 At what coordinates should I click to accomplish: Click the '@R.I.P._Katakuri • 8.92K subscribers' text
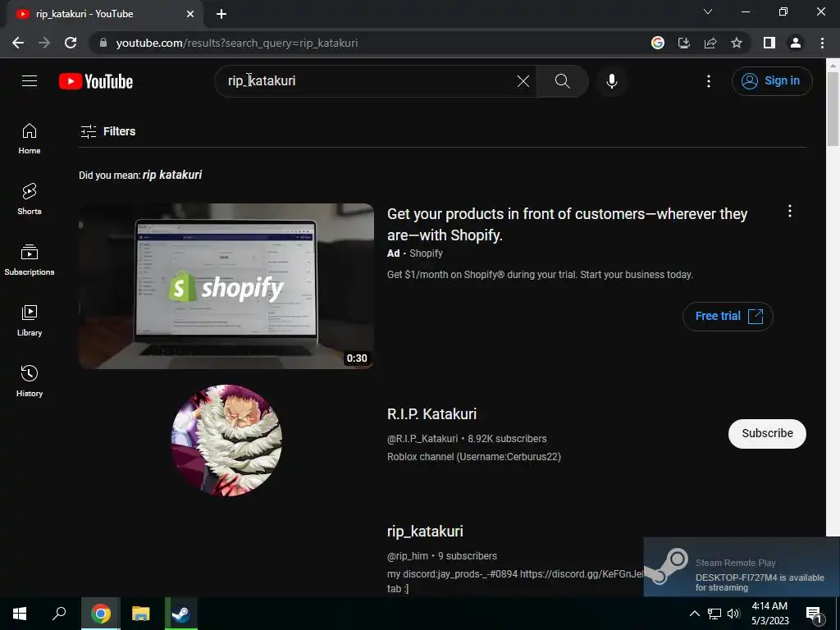pos(467,439)
